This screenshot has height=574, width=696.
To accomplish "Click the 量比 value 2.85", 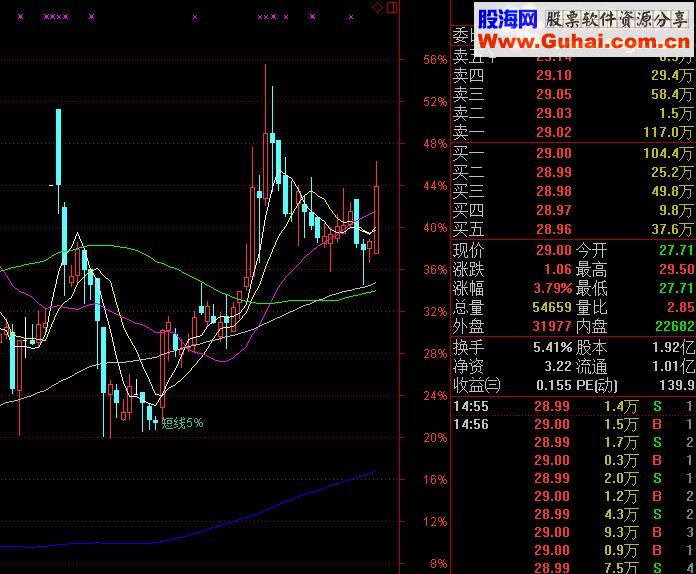I will click(680, 307).
